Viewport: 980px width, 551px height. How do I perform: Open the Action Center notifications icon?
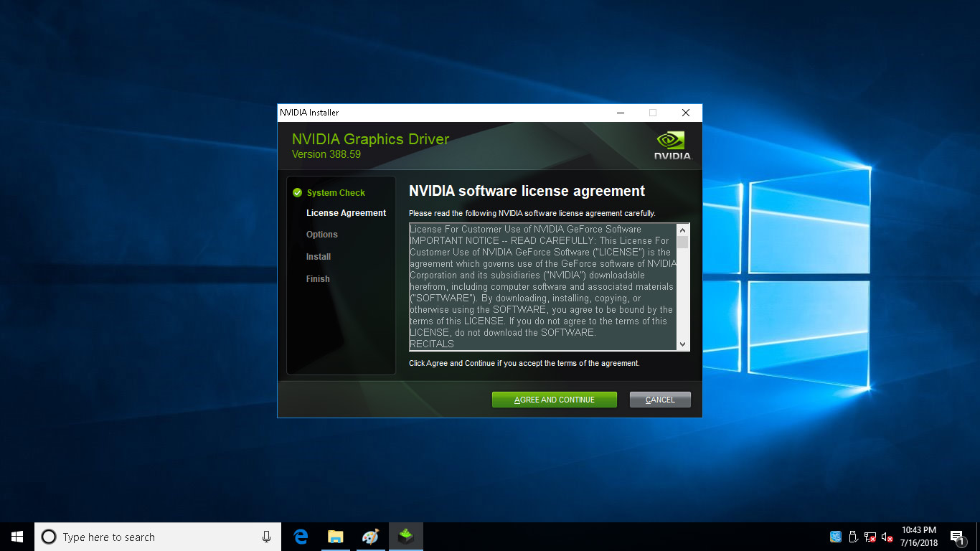point(956,537)
